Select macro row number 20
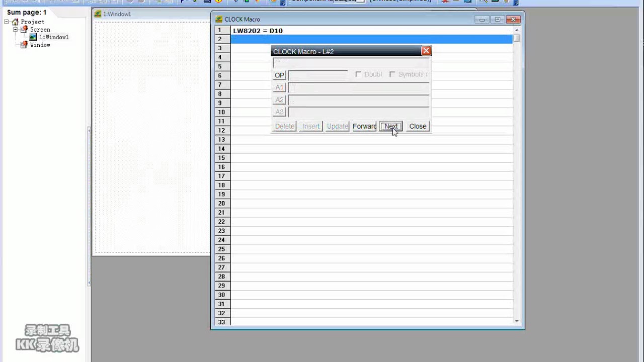This screenshot has height=362, width=644. (x=221, y=204)
